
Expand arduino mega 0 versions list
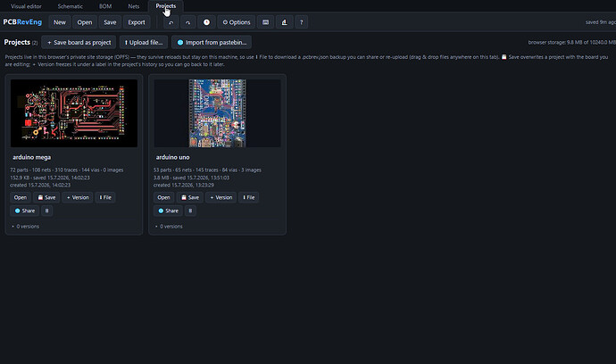26,227
